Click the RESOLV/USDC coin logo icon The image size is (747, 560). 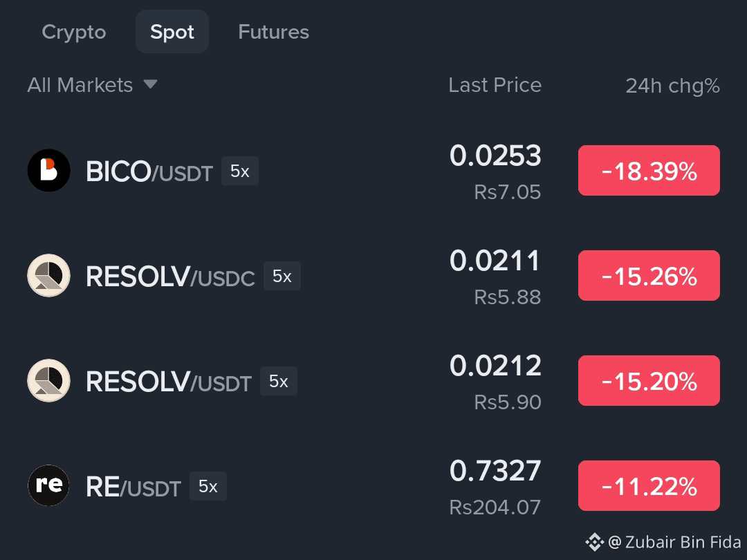48,276
